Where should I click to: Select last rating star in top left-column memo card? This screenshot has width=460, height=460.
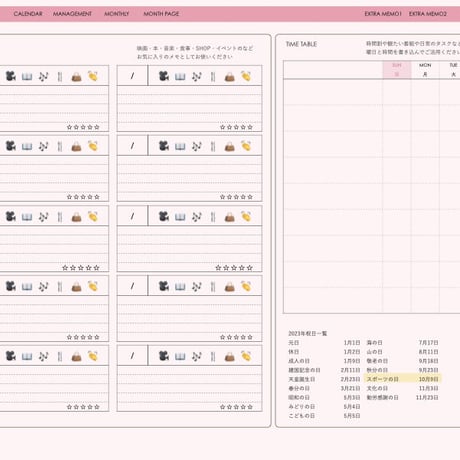pyautogui.click(x=97, y=127)
